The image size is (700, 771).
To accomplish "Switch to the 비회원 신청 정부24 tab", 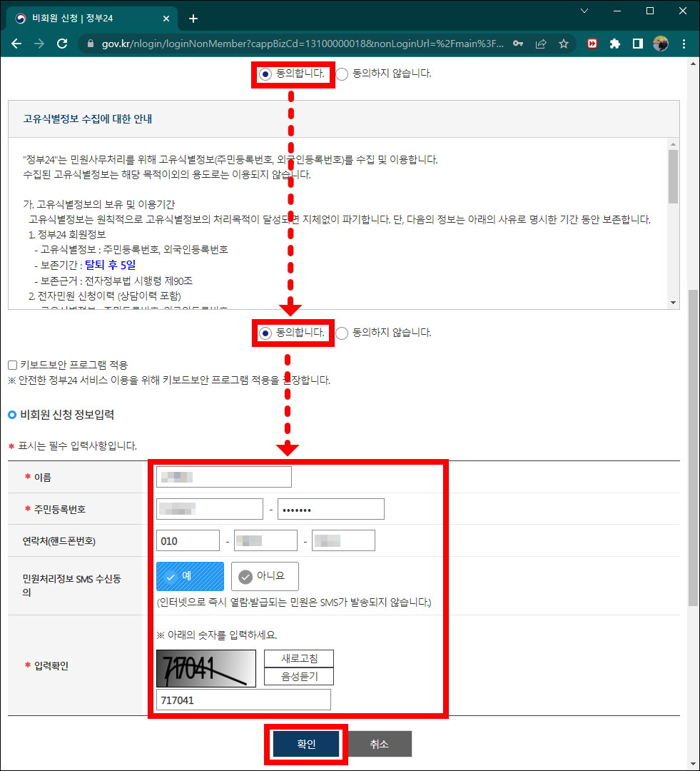I will [x=86, y=18].
